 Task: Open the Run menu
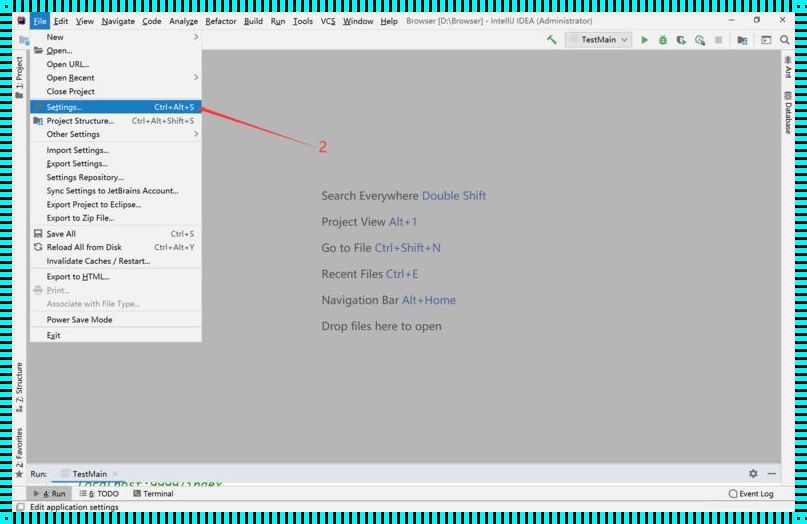pyautogui.click(x=277, y=21)
